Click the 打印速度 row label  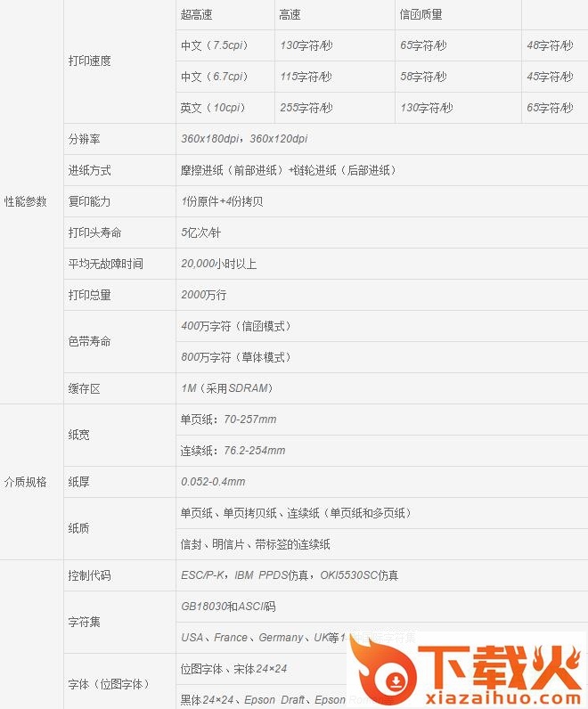coord(90,61)
